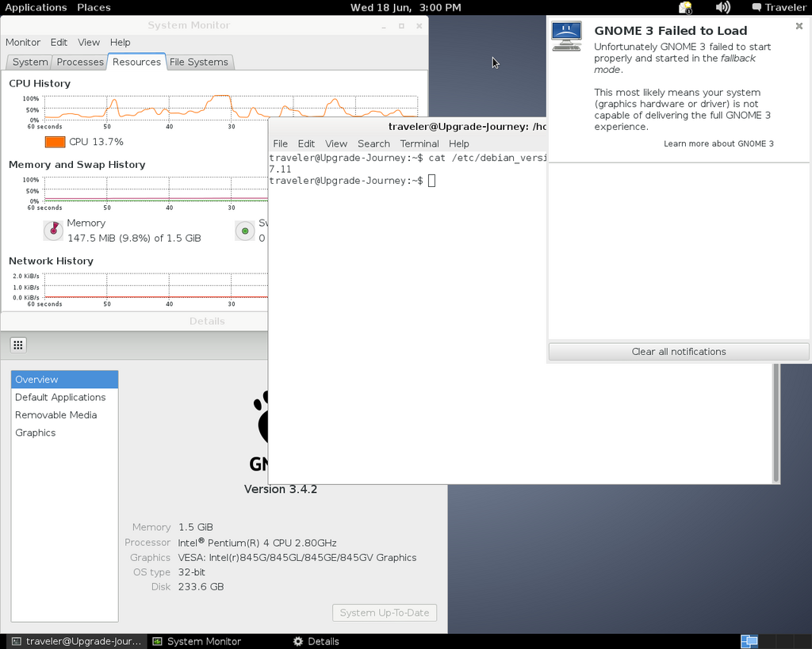Open the all-settings grid icon

pos(18,345)
